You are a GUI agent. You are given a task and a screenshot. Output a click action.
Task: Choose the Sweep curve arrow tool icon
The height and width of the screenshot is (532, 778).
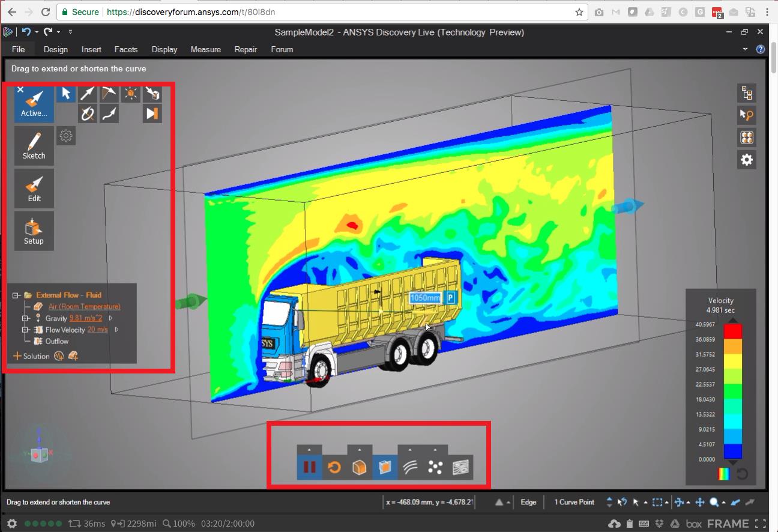109,113
